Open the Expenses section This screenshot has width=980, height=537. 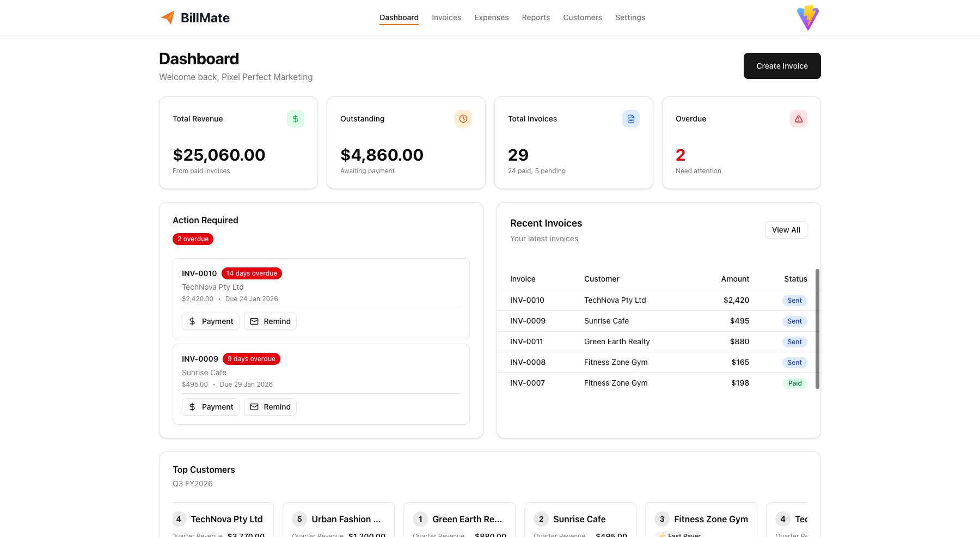[x=491, y=17]
